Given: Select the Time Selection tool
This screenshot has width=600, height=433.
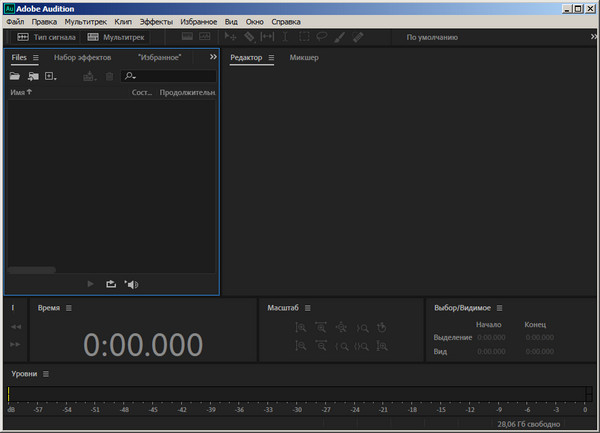Looking at the screenshot, I should (285, 37).
